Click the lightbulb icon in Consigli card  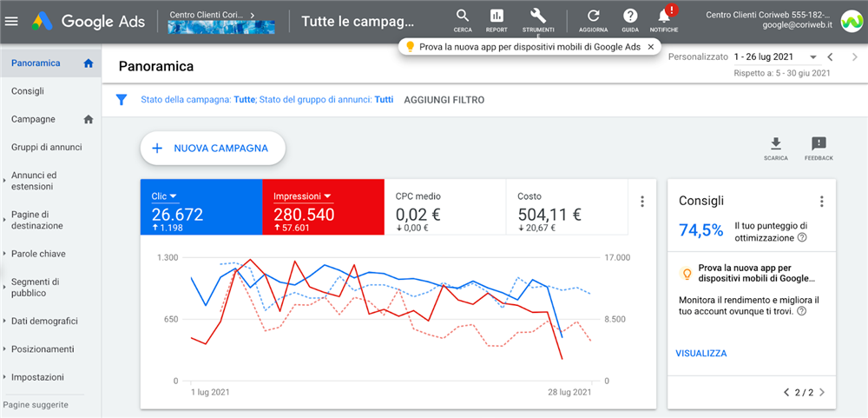pos(687,273)
